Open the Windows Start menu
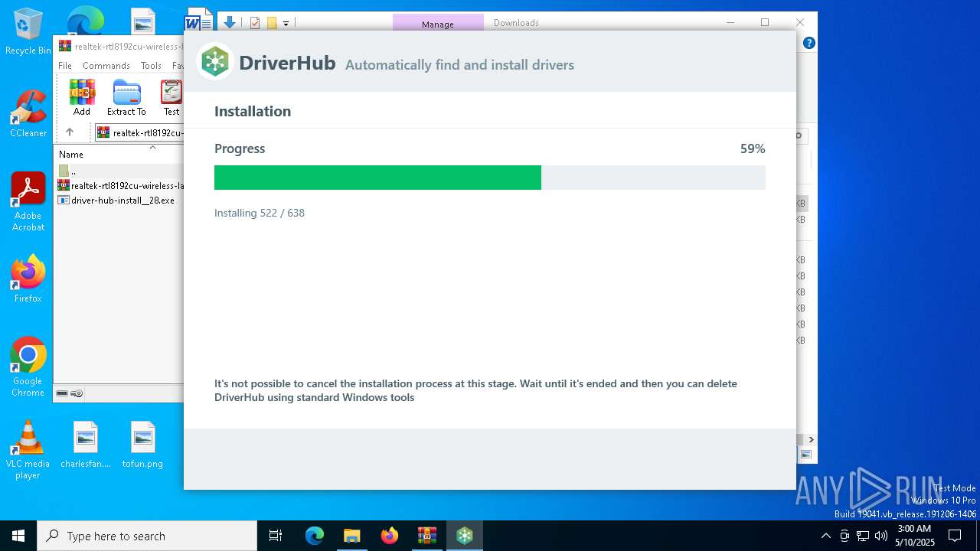 [x=18, y=536]
